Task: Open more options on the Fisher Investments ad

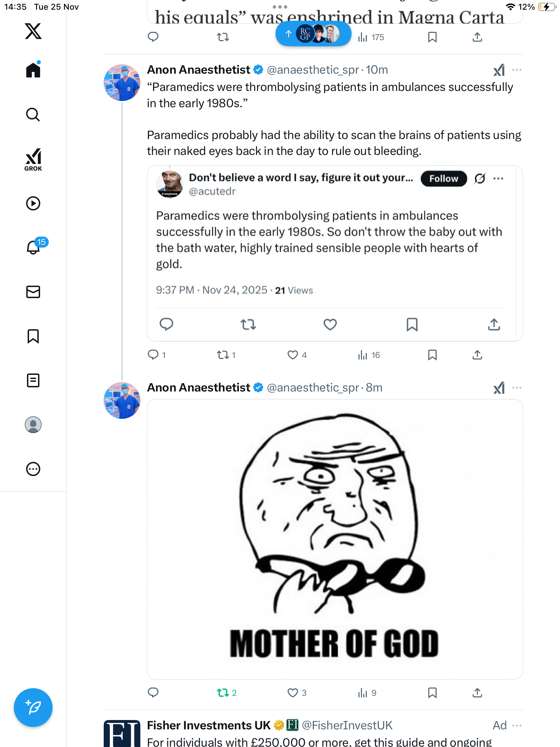Action: click(516, 725)
